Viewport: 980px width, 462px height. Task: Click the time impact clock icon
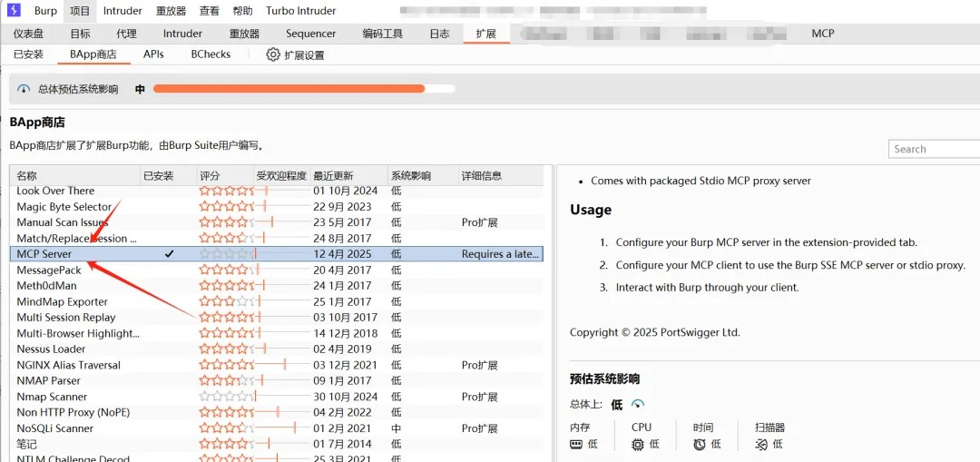pos(700,445)
